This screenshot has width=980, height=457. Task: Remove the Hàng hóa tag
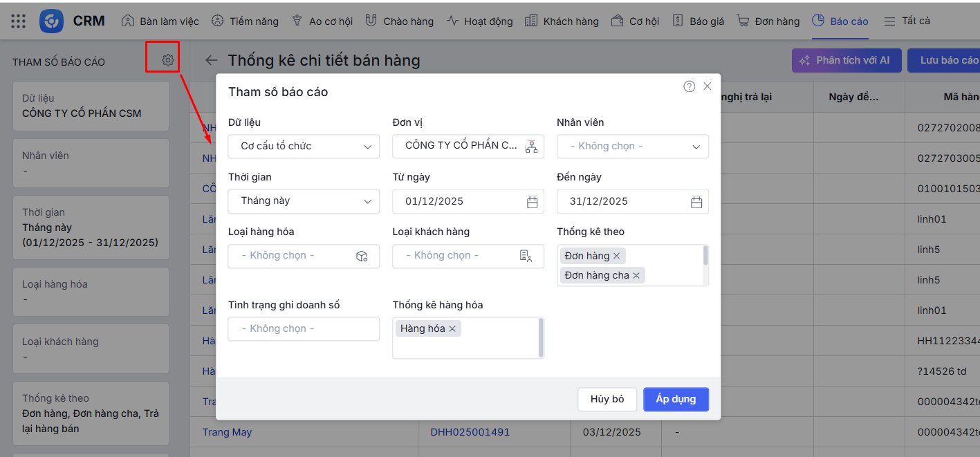452,329
